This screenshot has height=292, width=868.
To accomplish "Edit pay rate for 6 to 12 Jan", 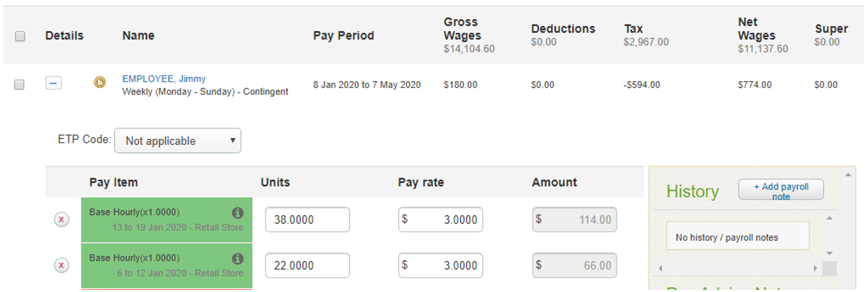I will click(440, 265).
